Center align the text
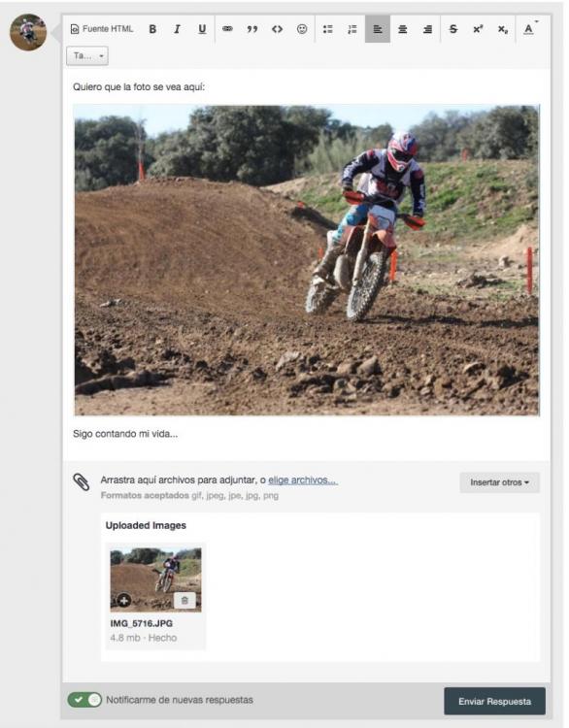Image resolution: width=569 pixels, height=728 pixels. 403,29
